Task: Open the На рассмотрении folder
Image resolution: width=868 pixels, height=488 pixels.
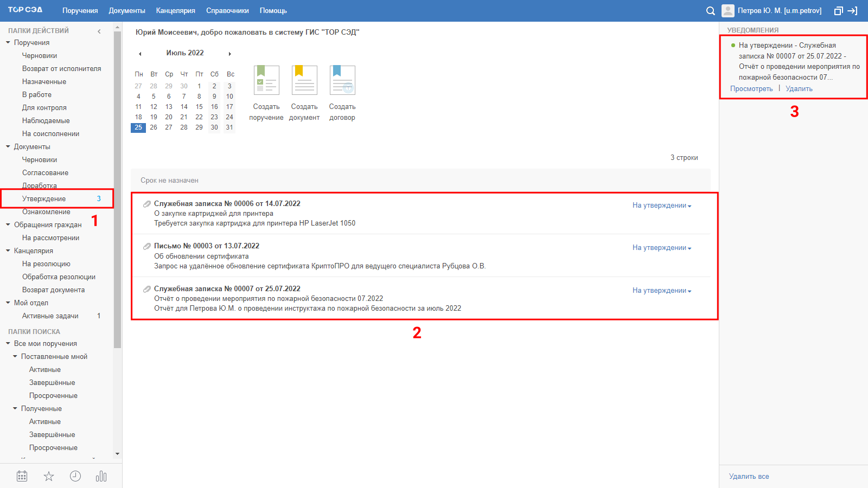Action: click(50, 238)
